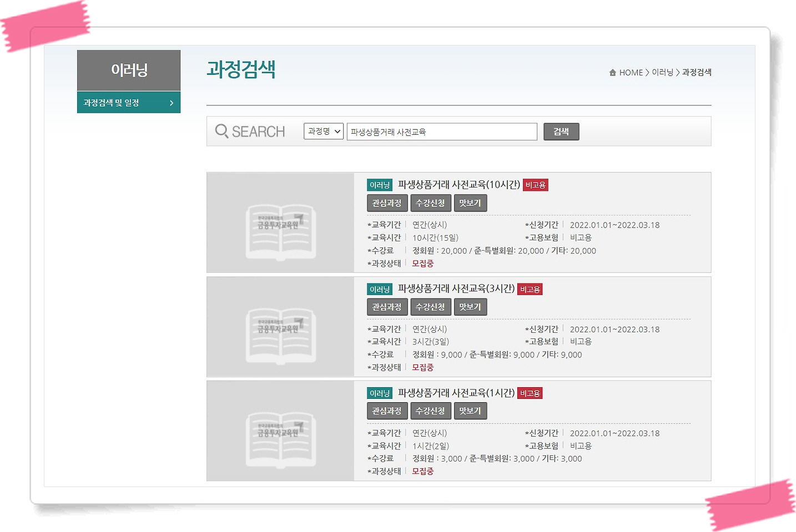Click the 검색 button
The height and width of the screenshot is (532, 796).
(x=561, y=131)
